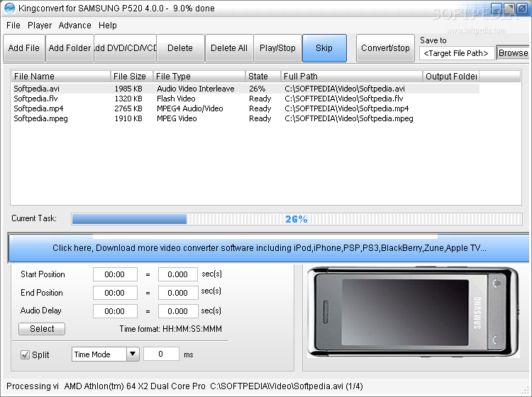This screenshot has width=532, height=397.
Task: Sort by File Name column header
Action: [61, 77]
